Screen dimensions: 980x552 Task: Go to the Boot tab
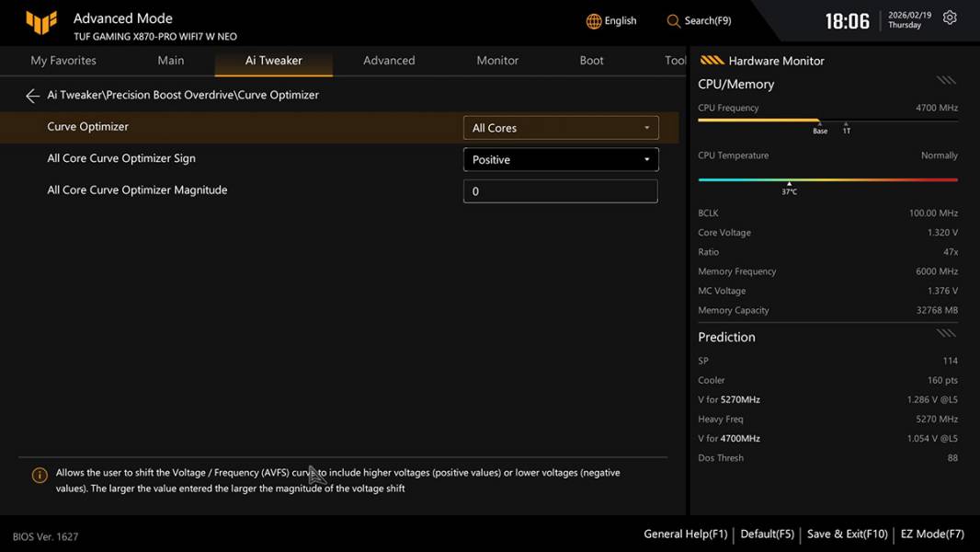click(591, 61)
